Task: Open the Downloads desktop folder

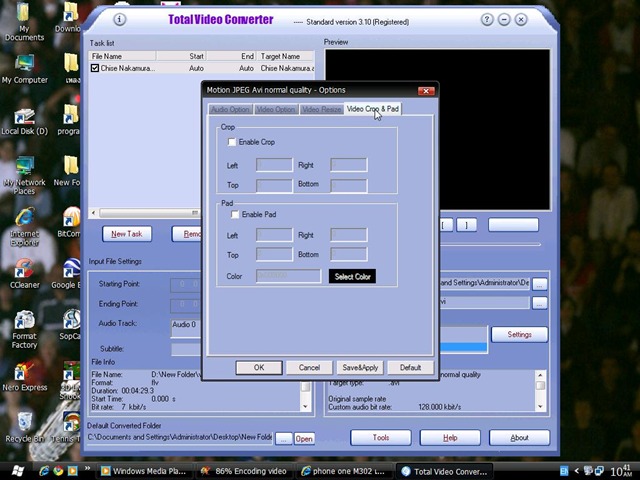Action: (x=68, y=17)
